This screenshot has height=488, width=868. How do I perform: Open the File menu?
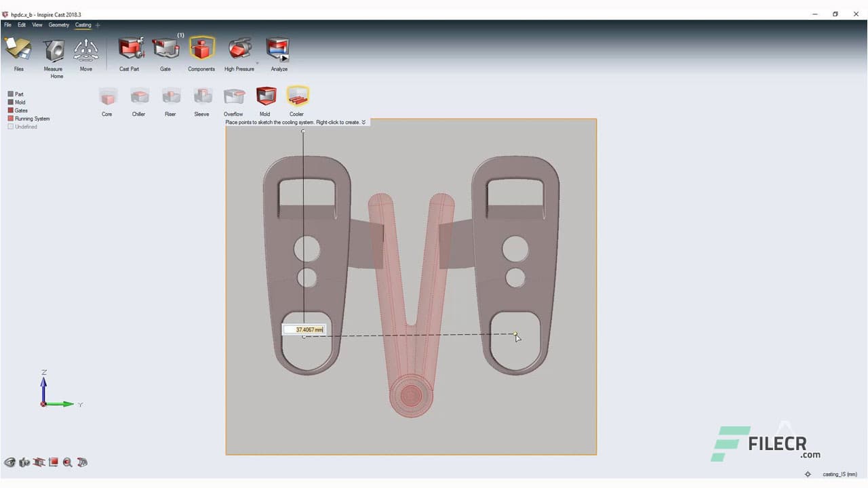pos(7,25)
